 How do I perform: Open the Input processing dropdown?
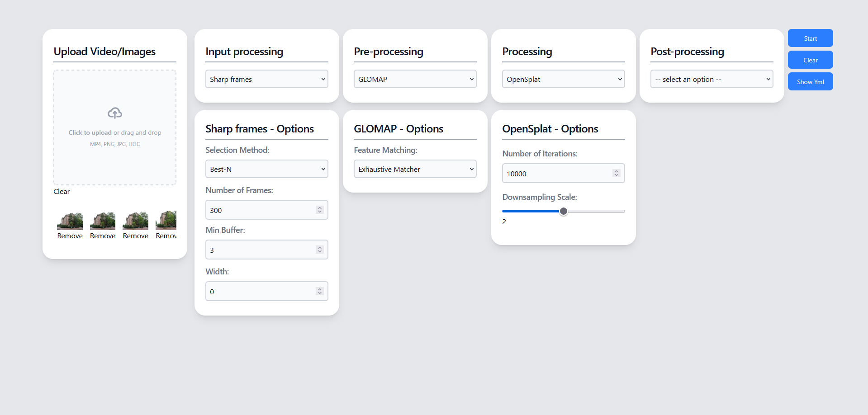266,79
